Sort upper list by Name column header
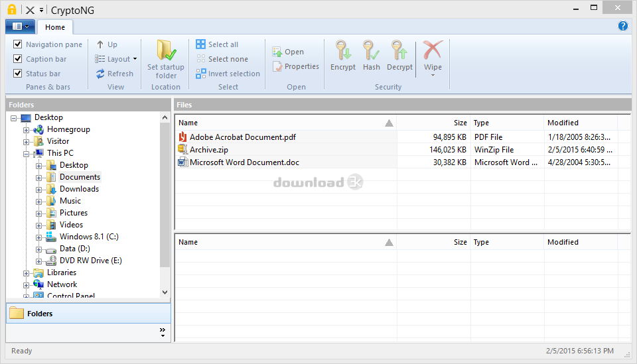Screen dimensions: 637x364 (x=285, y=123)
